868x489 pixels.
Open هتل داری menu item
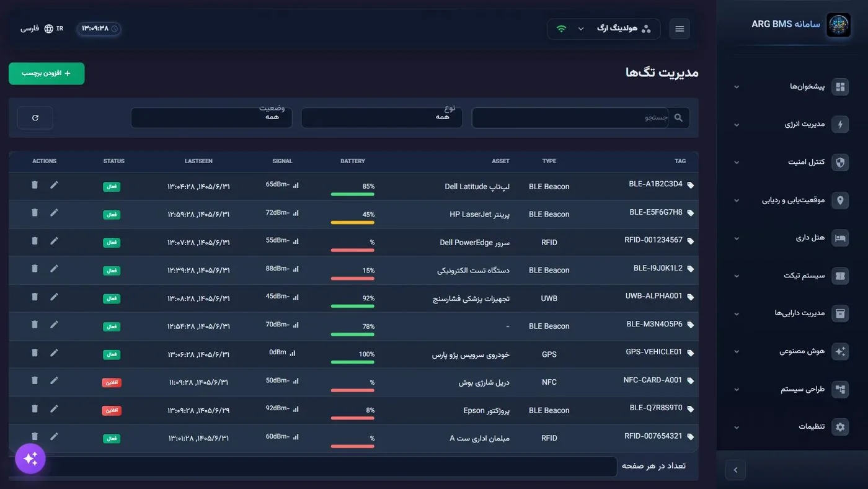[x=792, y=238]
